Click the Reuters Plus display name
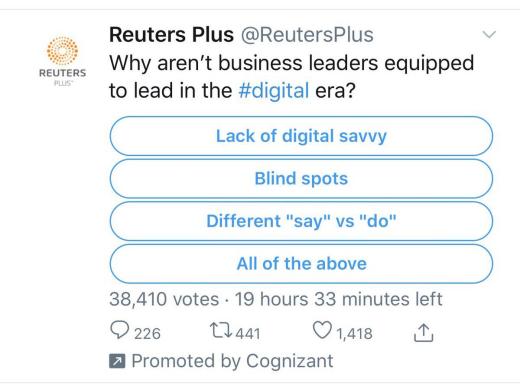 [171, 35]
